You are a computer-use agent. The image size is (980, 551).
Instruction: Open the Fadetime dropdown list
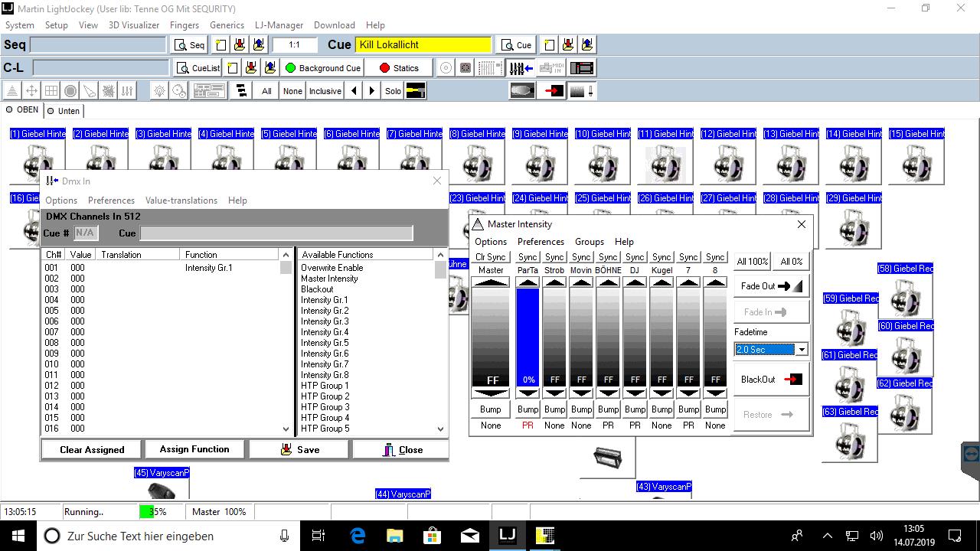[801, 350]
